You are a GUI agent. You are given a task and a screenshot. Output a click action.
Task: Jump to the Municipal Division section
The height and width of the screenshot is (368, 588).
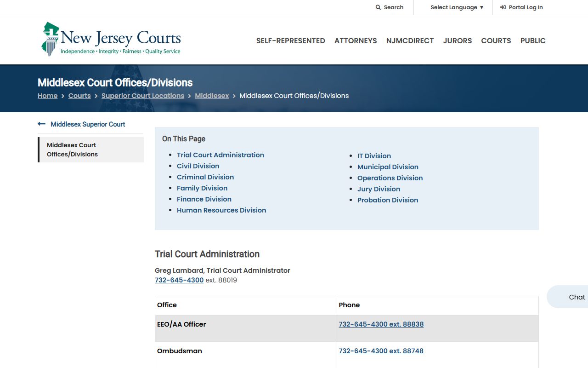point(388,167)
